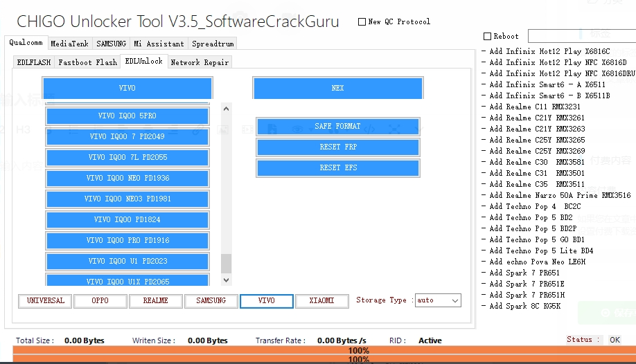Click the NEX header button
636x364 pixels.
pyautogui.click(x=337, y=88)
